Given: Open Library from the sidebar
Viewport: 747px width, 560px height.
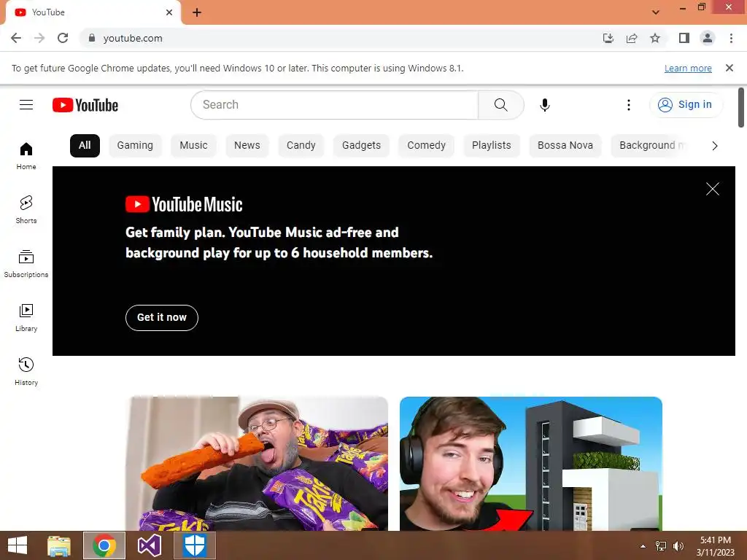Looking at the screenshot, I should tap(26, 318).
